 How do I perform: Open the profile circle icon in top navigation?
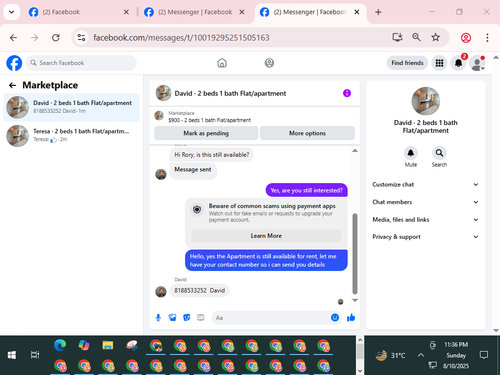pos(269,63)
